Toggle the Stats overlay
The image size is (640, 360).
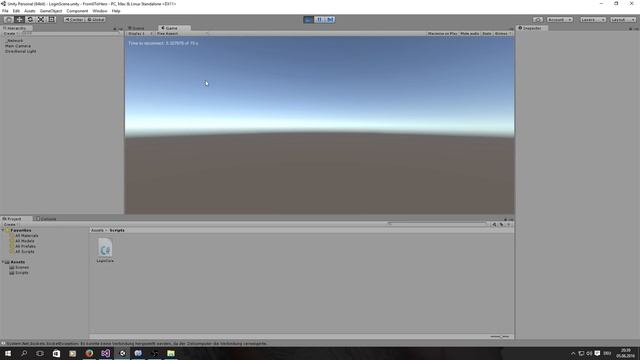[487, 33]
